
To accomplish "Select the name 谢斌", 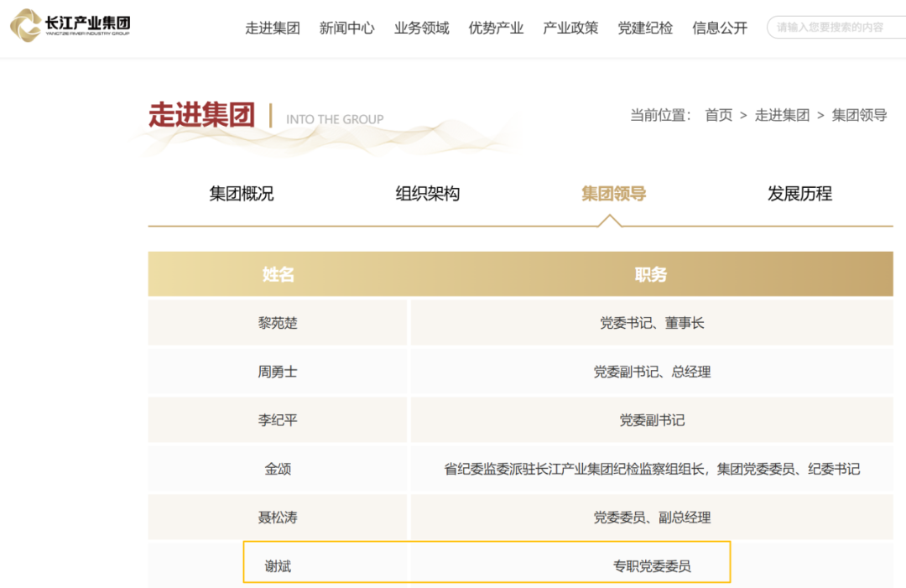I will click(278, 566).
